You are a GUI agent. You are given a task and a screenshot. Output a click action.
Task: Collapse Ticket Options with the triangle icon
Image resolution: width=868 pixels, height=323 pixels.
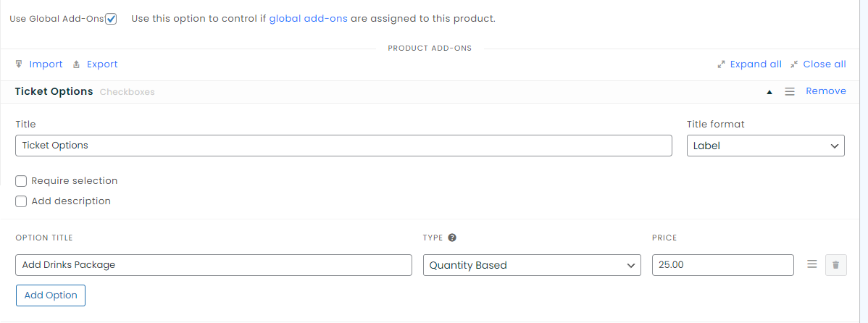coord(769,92)
